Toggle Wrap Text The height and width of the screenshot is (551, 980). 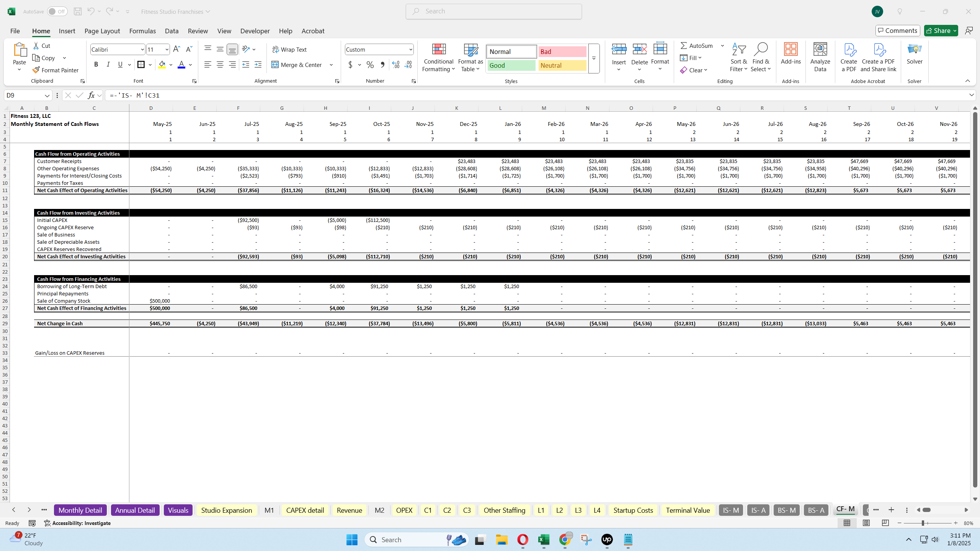289,49
